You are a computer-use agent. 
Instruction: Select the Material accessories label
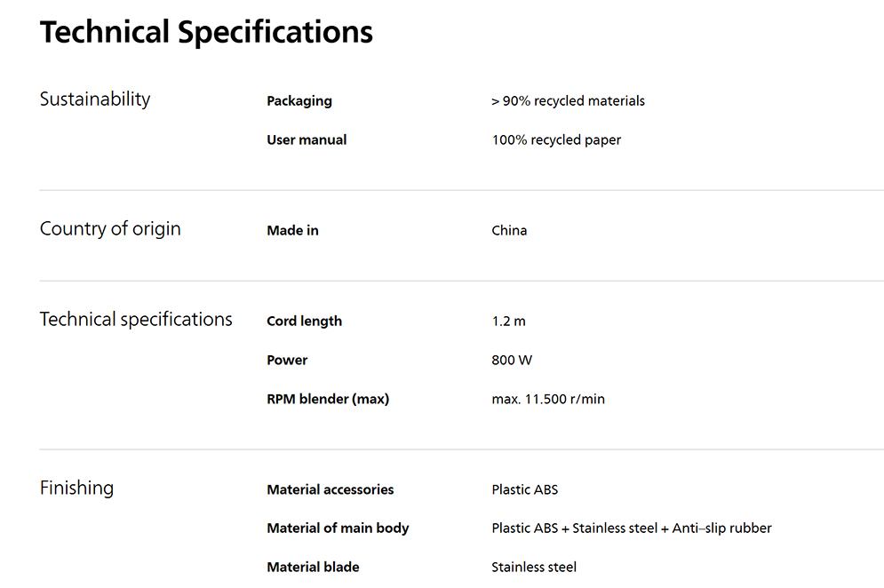330,489
